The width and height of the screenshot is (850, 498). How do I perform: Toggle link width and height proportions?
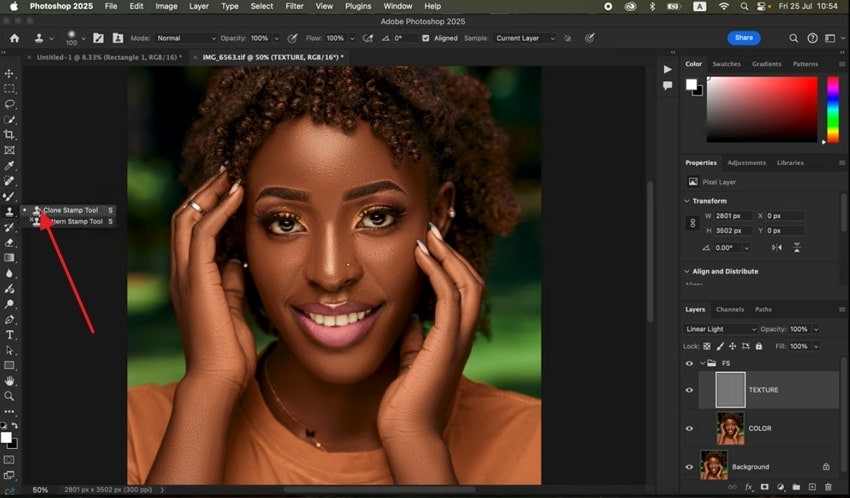pos(692,223)
